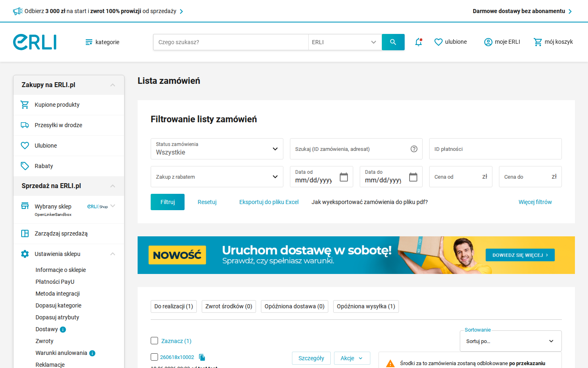Expand the Wybrany sklep selector
Screen dimensions: 588x368
click(113, 206)
